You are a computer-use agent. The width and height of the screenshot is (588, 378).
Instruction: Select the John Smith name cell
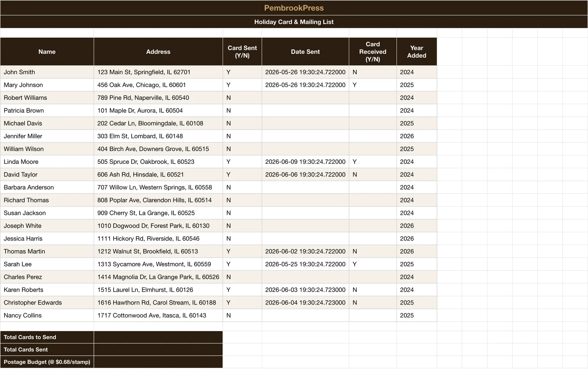(47, 72)
